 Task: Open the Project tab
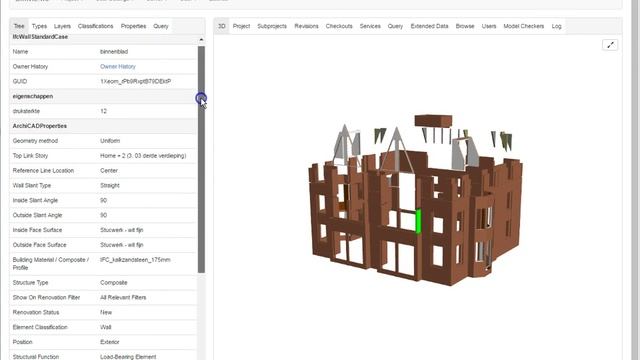coord(241,26)
